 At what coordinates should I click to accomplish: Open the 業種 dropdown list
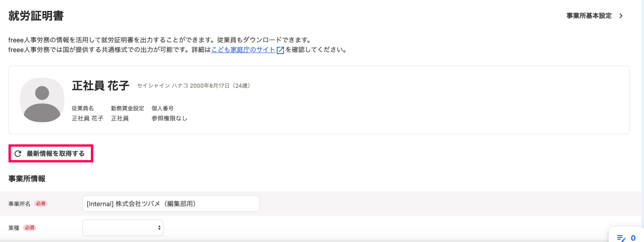(123, 228)
